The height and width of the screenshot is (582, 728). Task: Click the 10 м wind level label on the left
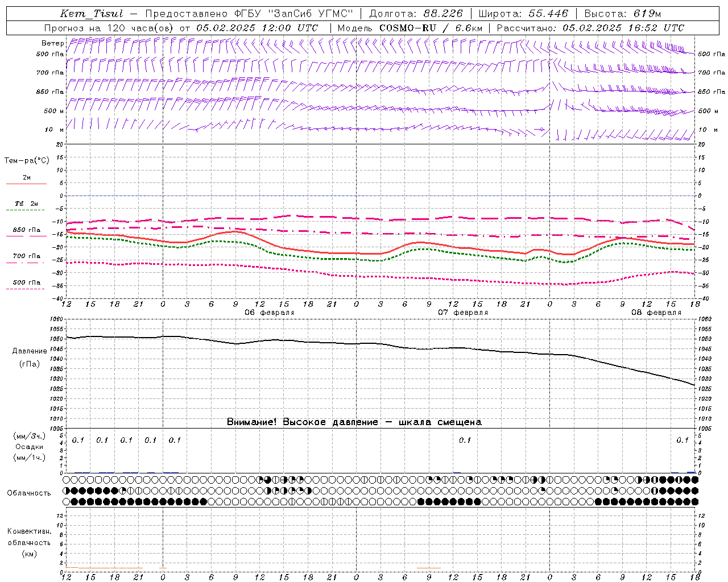coord(54,130)
